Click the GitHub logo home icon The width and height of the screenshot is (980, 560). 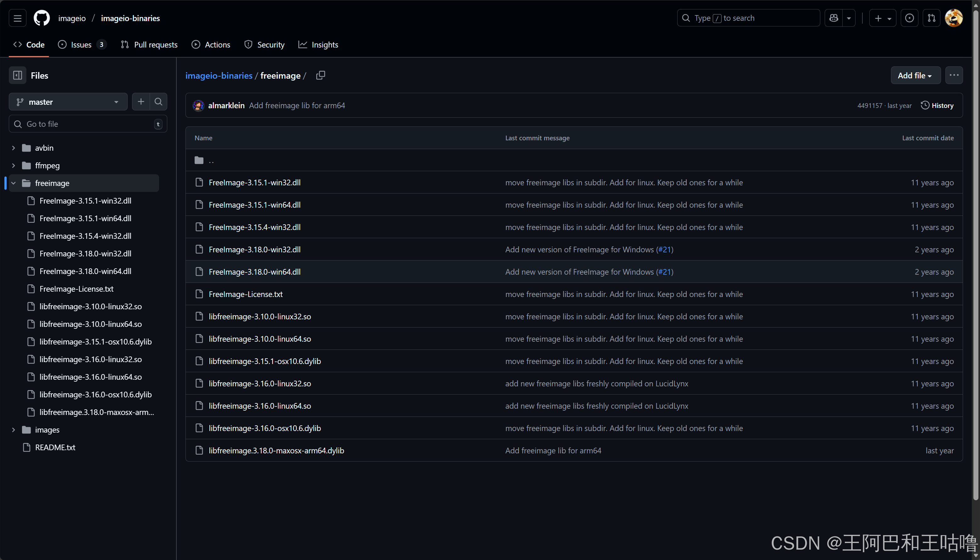coord(42,18)
